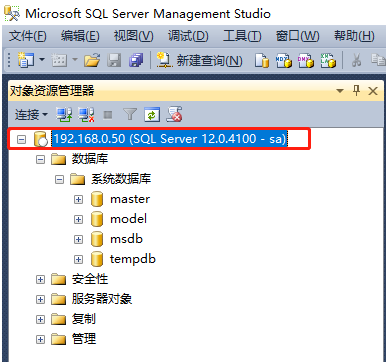
Task: Click the 对象资源管理器 panel title
Action: pos(52,91)
